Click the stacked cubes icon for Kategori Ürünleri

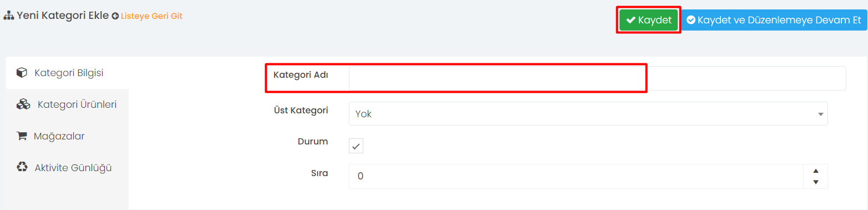[x=23, y=104]
